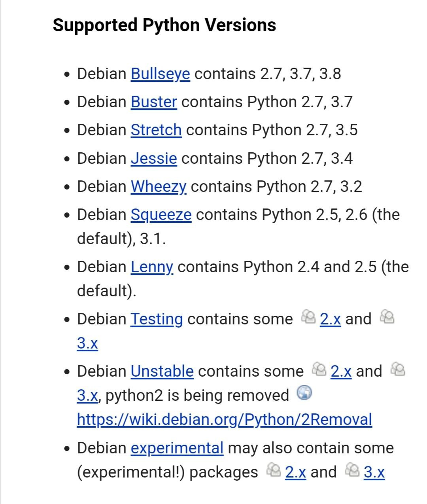Follow the Stretch link
Image resolution: width=427 pixels, height=504 pixels.
click(156, 130)
